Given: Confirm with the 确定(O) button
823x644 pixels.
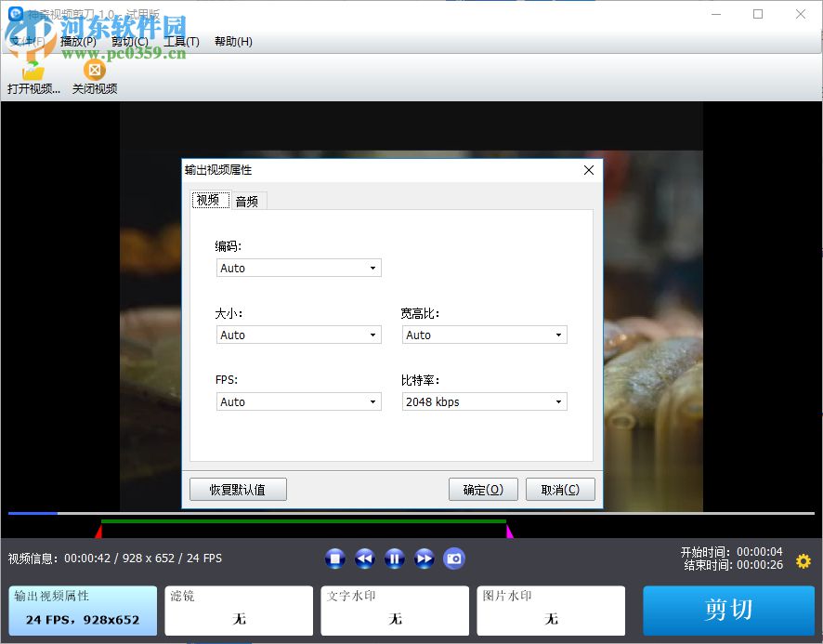Looking at the screenshot, I should (x=483, y=490).
